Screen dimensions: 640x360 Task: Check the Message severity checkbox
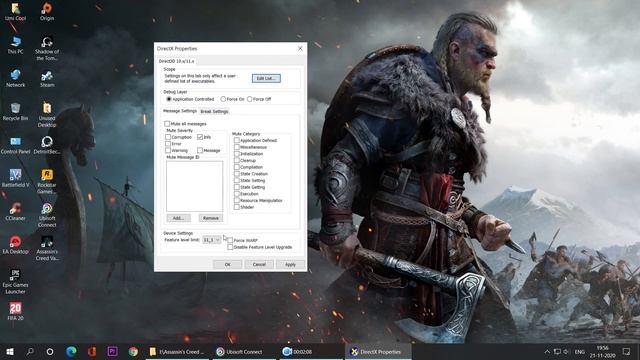[x=200, y=150]
